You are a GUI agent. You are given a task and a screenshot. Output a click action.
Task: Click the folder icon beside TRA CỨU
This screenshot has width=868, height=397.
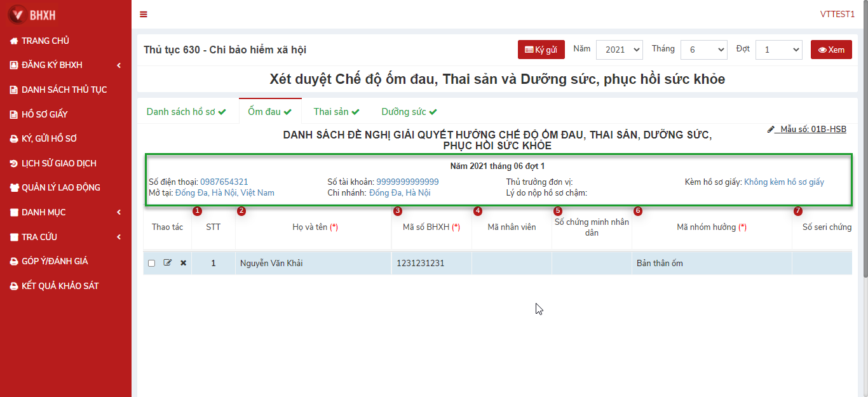coord(14,238)
